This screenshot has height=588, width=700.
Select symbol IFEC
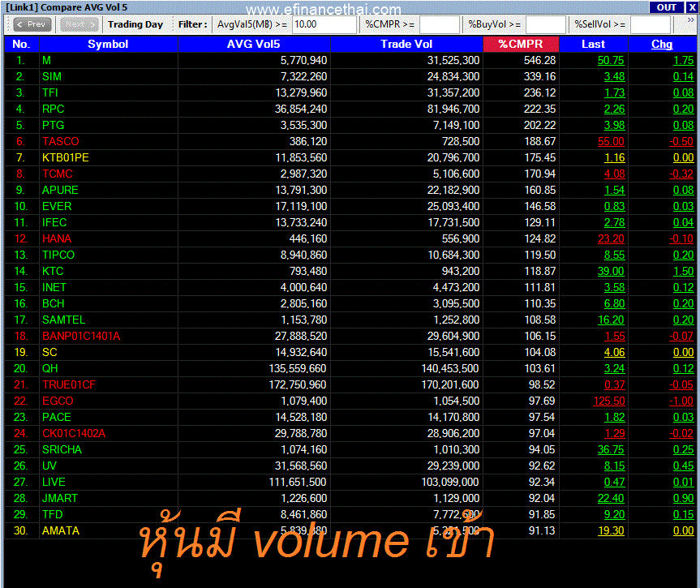point(54,223)
